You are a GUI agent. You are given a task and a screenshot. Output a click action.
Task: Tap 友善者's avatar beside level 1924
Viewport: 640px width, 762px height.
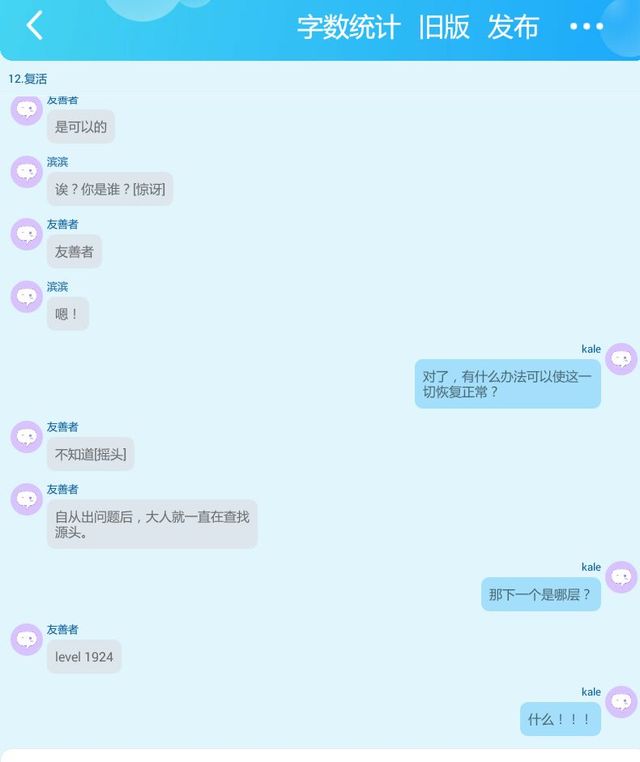27,640
